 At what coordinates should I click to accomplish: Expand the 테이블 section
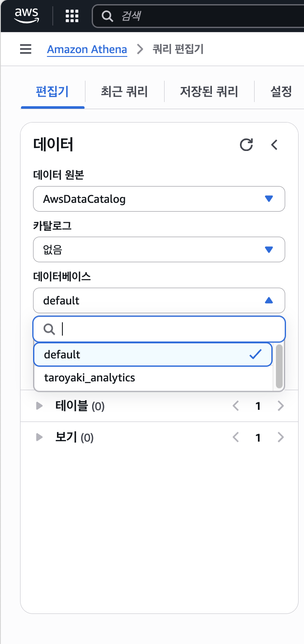(x=40, y=406)
